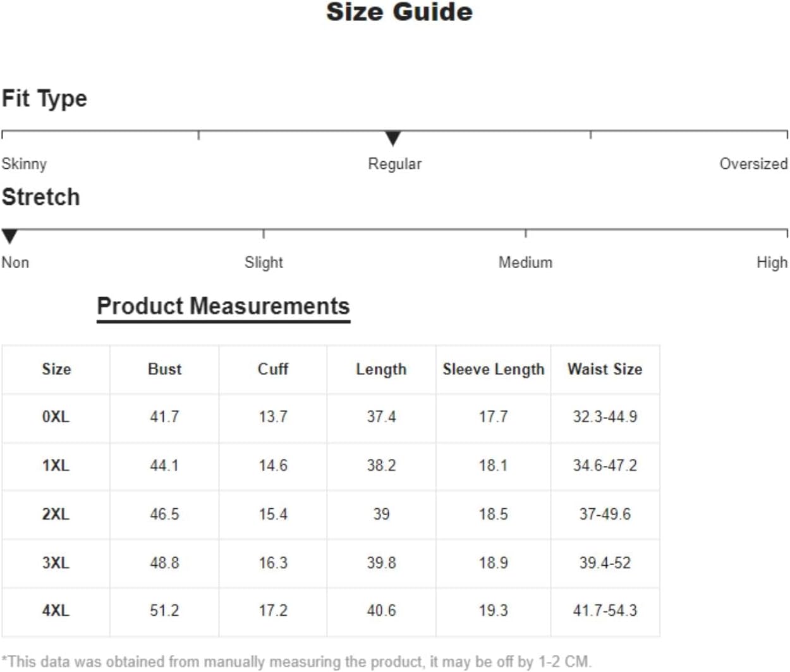
Task: Click the Length column header
Action: tap(381, 370)
